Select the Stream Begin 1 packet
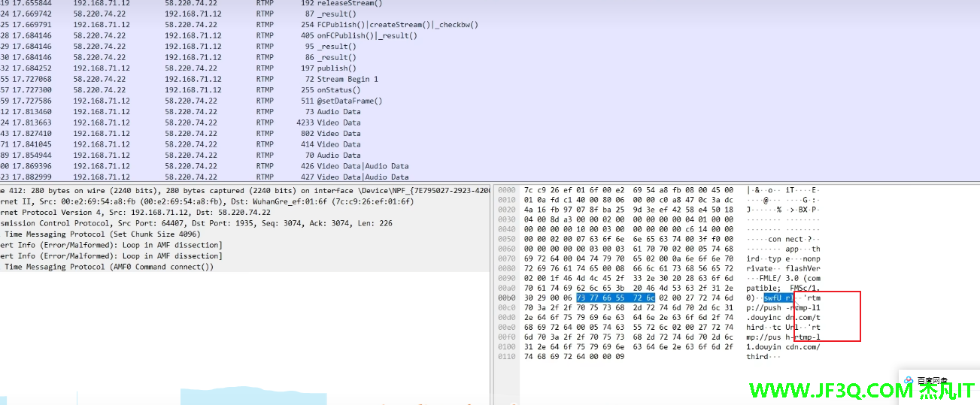 pos(347,79)
